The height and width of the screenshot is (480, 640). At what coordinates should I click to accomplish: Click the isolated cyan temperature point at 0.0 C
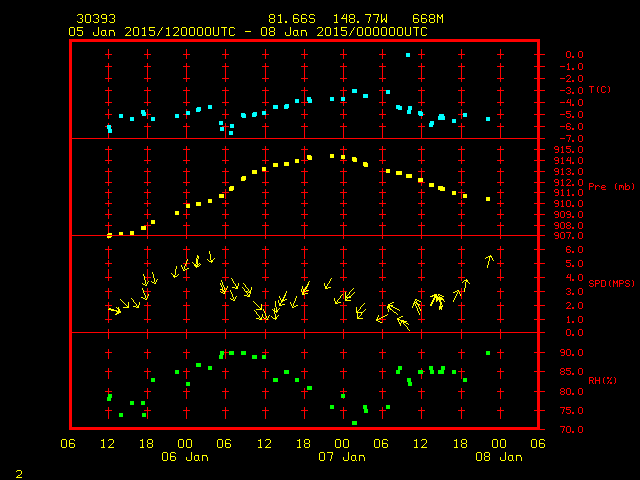tap(408, 55)
